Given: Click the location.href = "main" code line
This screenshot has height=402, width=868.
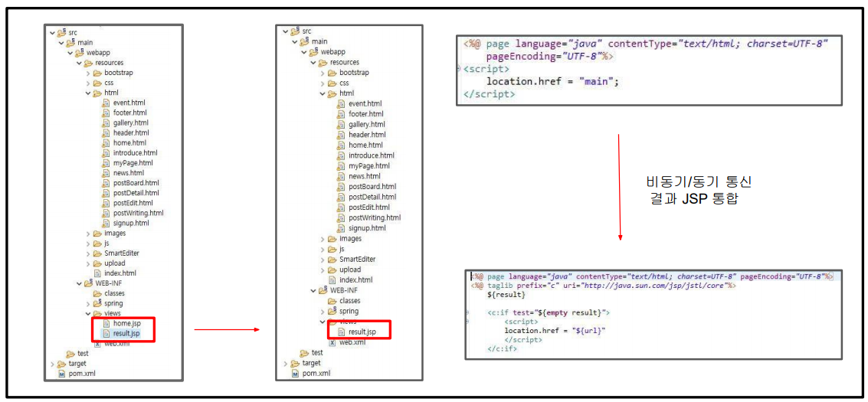Looking at the screenshot, I should pyautogui.click(x=552, y=81).
